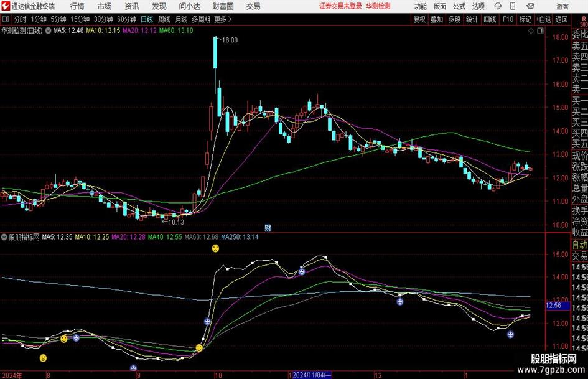Click the 证券交易未登录 login status link
588x379 pixels.
[340, 6]
